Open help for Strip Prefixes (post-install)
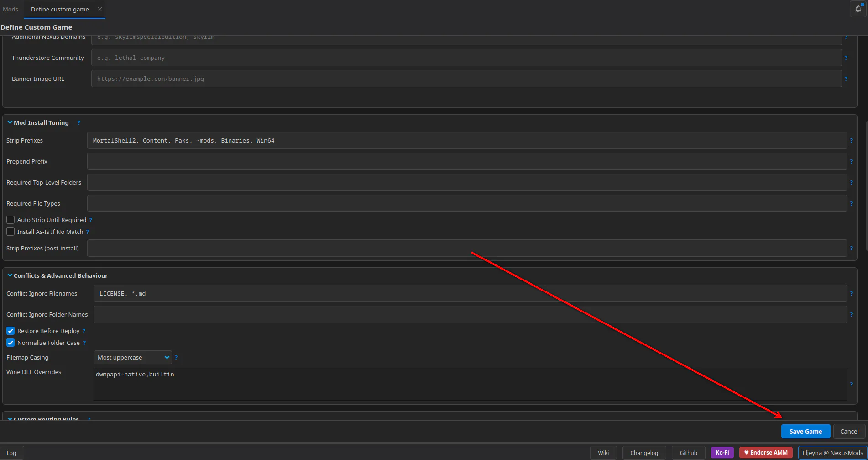This screenshot has width=868, height=460. (x=851, y=249)
